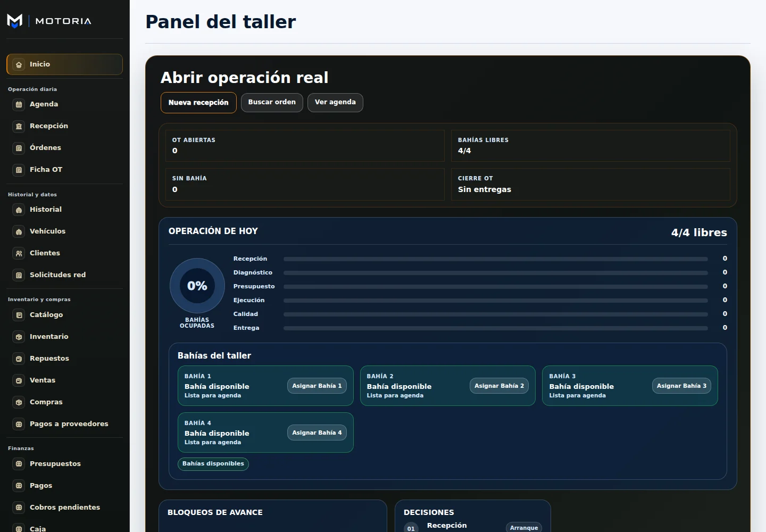Click the Recepción progress bar
The height and width of the screenshot is (532, 766).
pos(495,259)
